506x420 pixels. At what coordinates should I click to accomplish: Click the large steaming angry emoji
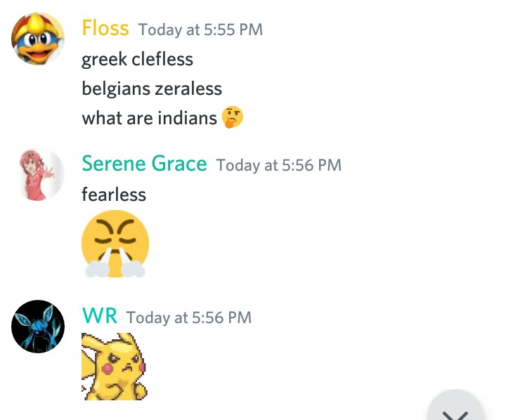coord(115,244)
